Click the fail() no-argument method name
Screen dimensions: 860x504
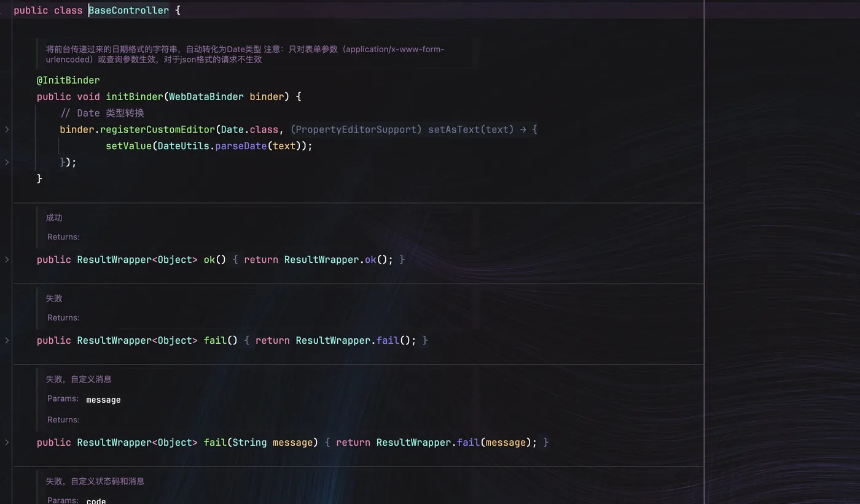click(215, 341)
